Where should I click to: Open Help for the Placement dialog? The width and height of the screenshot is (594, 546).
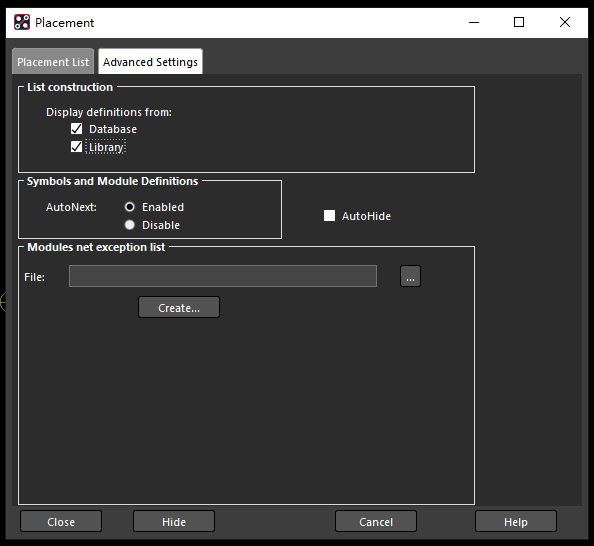(x=516, y=521)
